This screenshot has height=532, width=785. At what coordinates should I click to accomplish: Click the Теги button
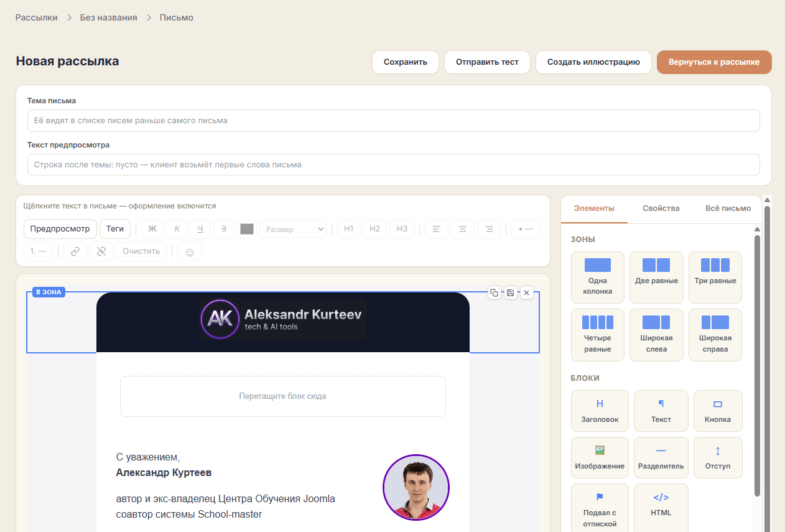pos(115,229)
